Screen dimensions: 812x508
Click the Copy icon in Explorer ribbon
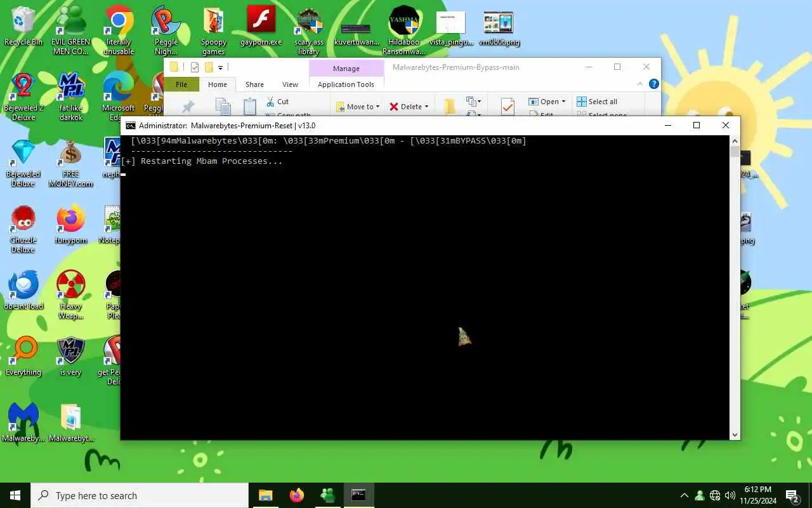coord(223,107)
